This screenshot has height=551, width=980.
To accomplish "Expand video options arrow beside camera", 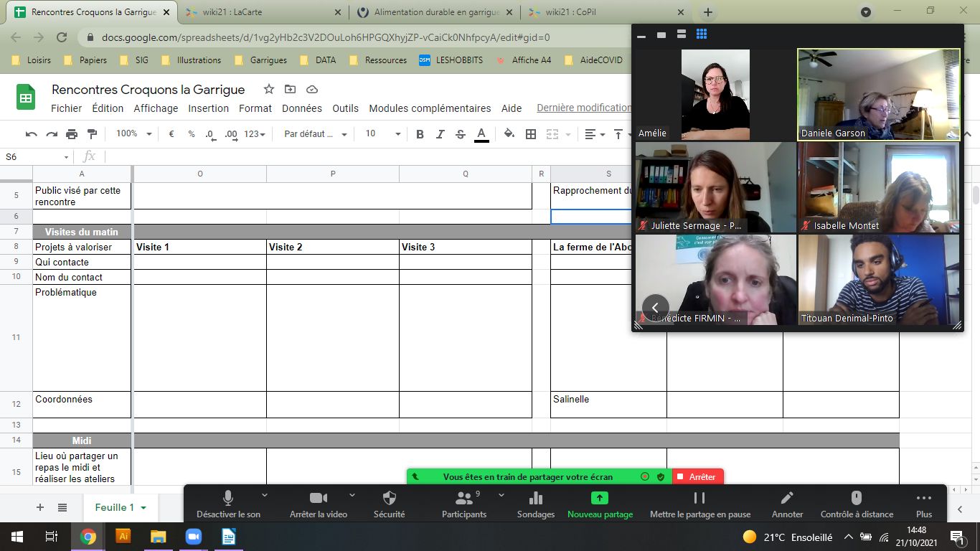I will tap(352, 495).
